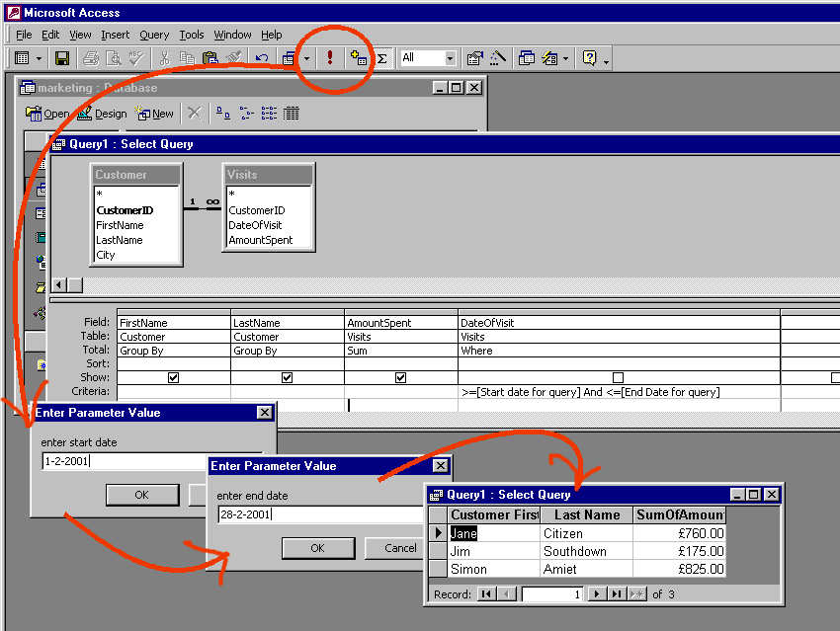Open the Office Assistant help icon
This screenshot has height=631, width=840.
tap(589, 58)
